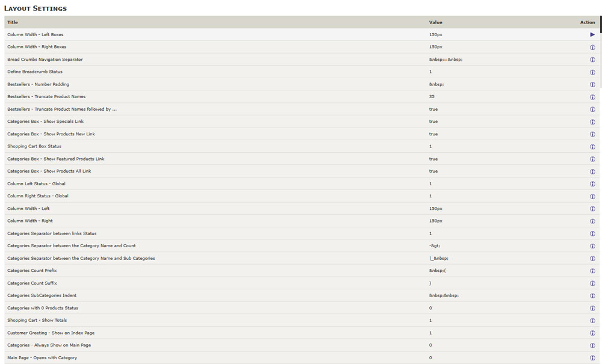Screen dimensions: 602x364
Task: Click the blue arrow on Column Width - Left Boxes
Action: (592, 35)
